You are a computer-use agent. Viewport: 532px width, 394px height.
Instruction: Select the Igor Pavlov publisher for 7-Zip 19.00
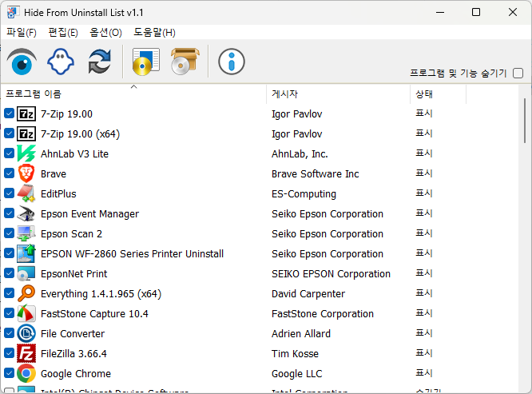pos(296,114)
